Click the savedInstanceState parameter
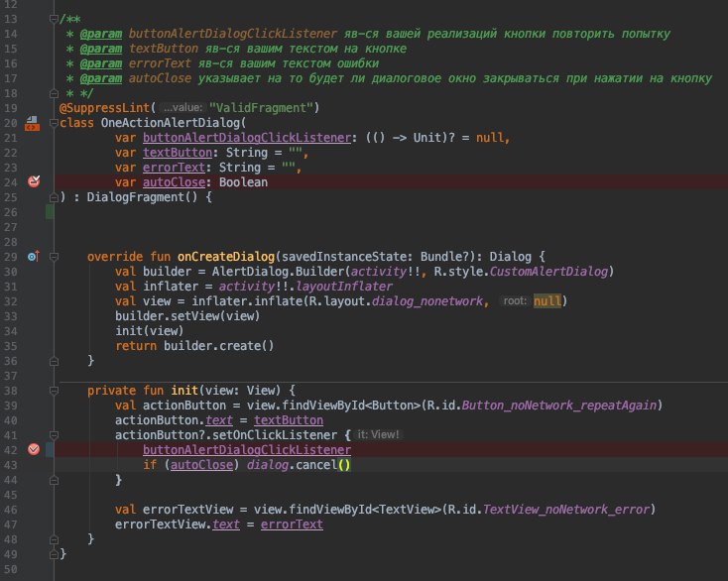 pyautogui.click(x=344, y=257)
